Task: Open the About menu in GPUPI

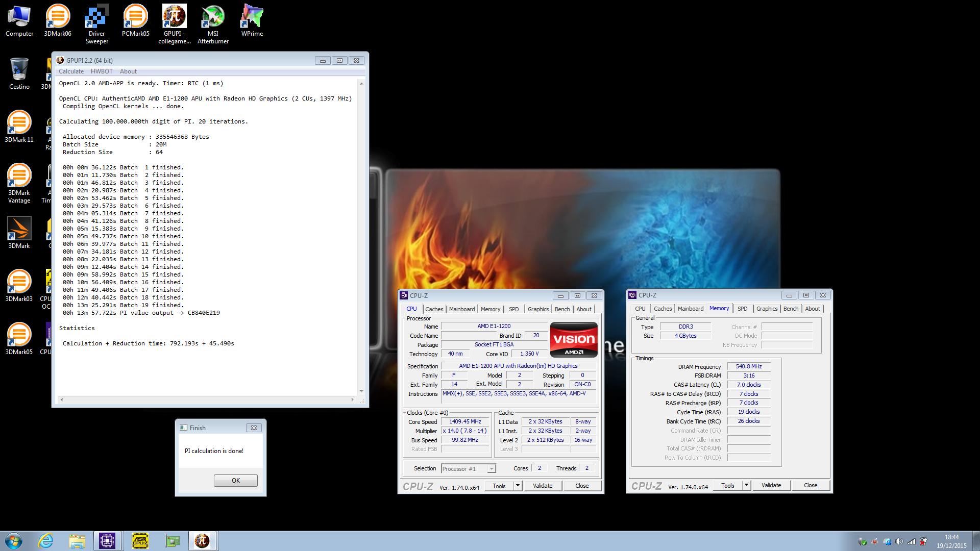Action: [x=128, y=71]
